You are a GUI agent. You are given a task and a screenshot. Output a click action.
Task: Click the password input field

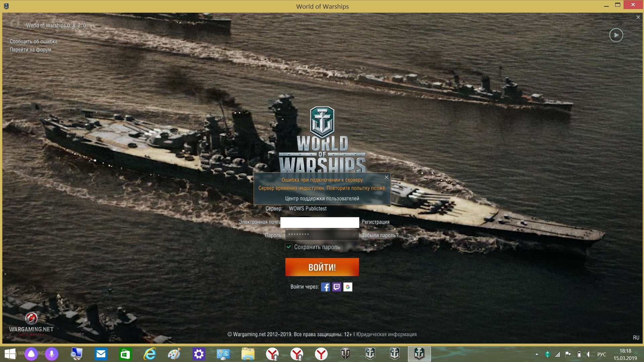tap(322, 235)
